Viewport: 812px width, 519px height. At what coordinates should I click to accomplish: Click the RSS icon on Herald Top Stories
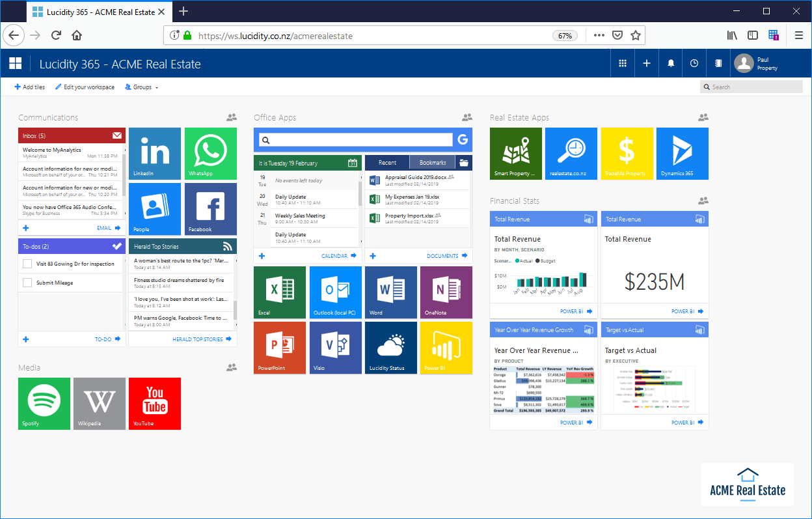227,247
